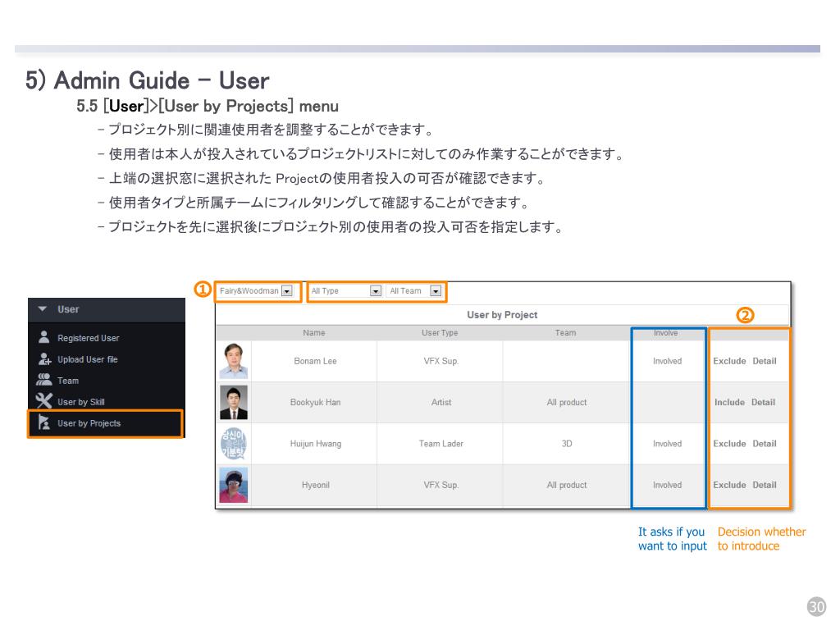The image size is (840, 630).
Task: View Detail for Bonam Lee
Action: [x=765, y=361]
